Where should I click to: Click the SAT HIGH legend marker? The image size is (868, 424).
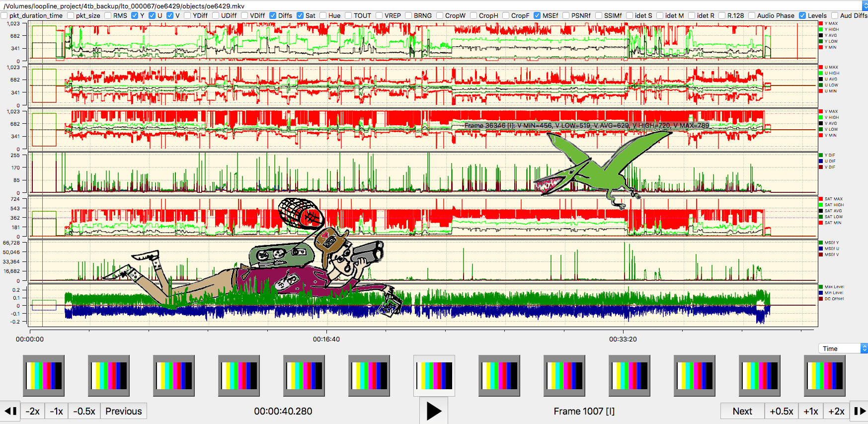click(x=821, y=205)
